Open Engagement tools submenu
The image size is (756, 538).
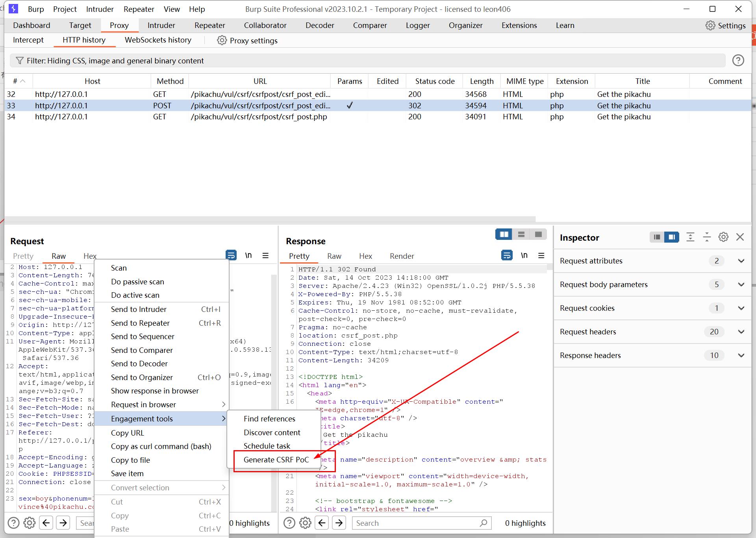coord(161,419)
